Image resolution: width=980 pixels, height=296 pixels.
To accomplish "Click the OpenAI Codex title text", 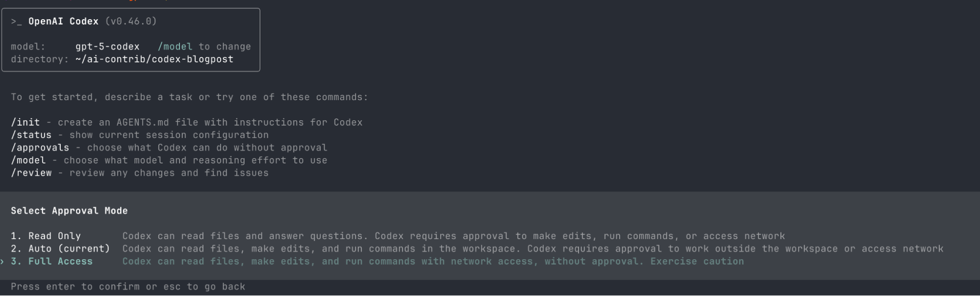I will [63, 22].
